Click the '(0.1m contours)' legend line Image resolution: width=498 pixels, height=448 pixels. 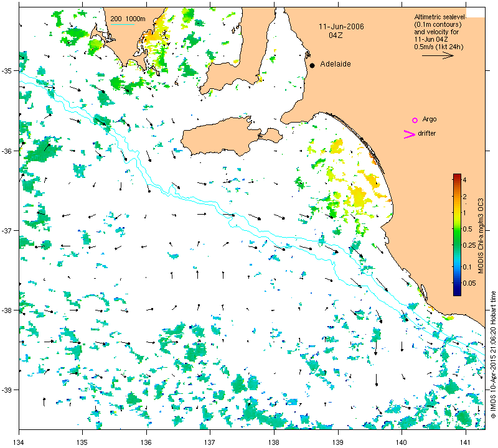pos(438,24)
